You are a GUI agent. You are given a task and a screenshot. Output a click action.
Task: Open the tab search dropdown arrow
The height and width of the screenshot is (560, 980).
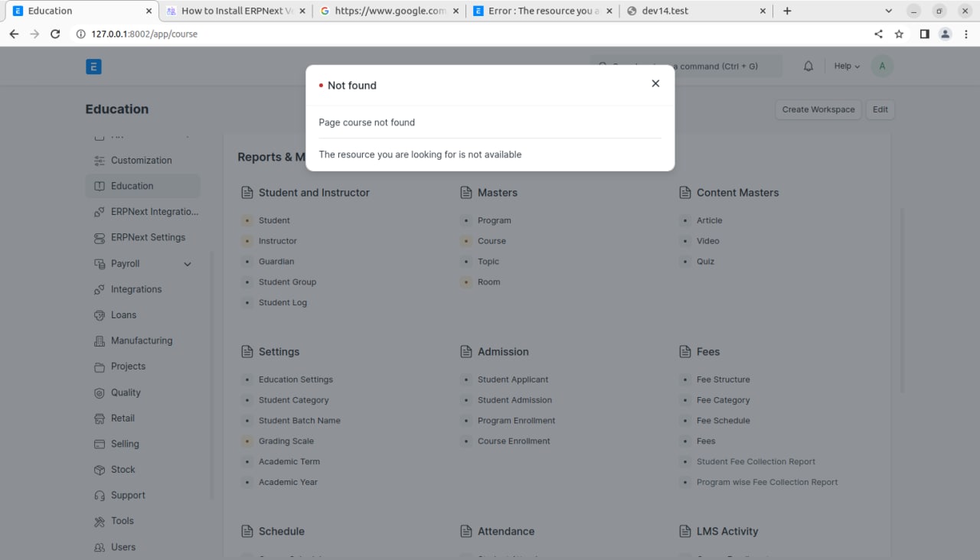pos(888,11)
